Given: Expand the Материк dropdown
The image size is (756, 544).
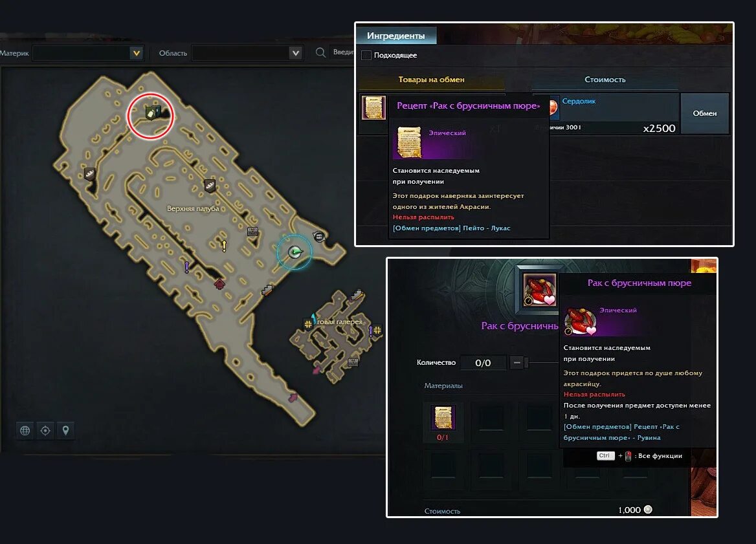Looking at the screenshot, I should (137, 53).
